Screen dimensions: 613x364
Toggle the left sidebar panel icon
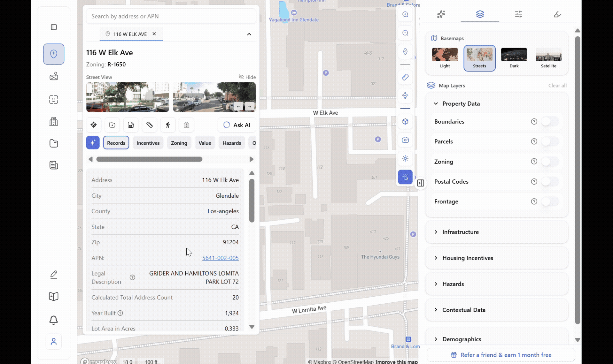pos(54,27)
